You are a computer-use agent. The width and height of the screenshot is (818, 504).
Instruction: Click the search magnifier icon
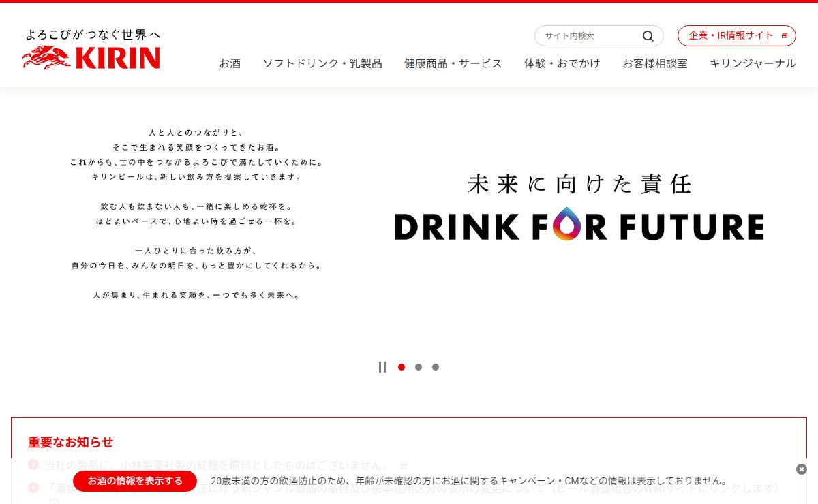point(648,36)
